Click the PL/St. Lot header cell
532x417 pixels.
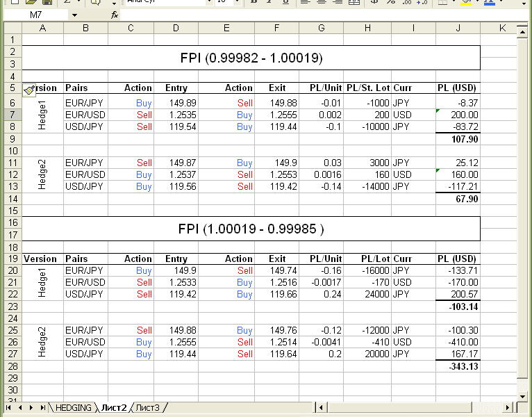(x=368, y=88)
